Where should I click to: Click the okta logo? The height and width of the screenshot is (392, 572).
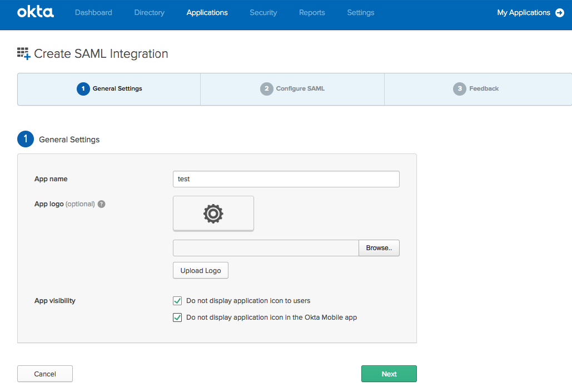pyautogui.click(x=34, y=12)
